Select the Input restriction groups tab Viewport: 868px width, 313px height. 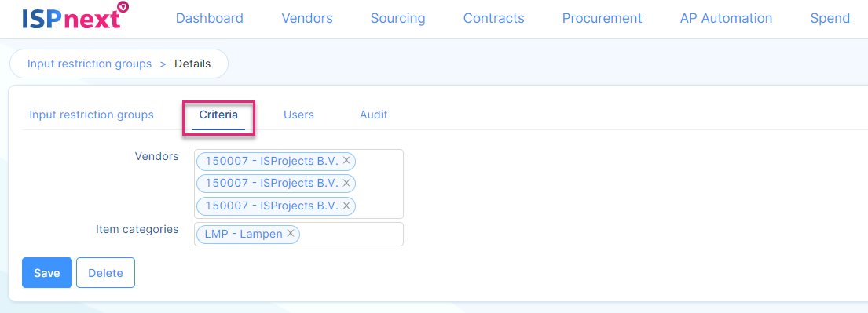(x=91, y=115)
